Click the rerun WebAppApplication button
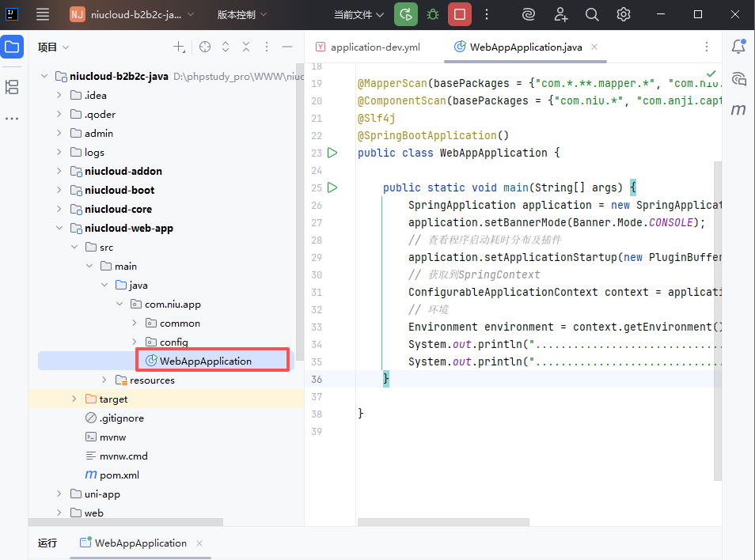Viewport: 755px width, 560px height. 406,14
